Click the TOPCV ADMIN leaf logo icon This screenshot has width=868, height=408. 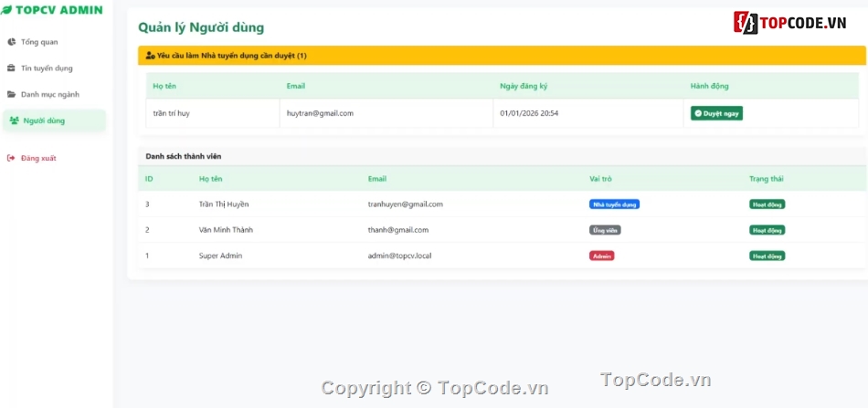pos(6,11)
